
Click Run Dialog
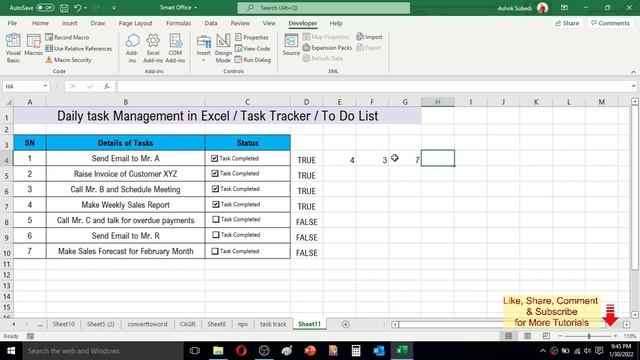click(253, 60)
